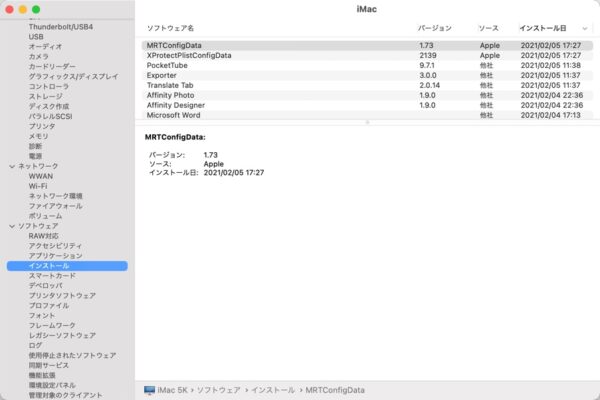Select Translate Tab row in list
This screenshot has height=400, width=600.
367,85
